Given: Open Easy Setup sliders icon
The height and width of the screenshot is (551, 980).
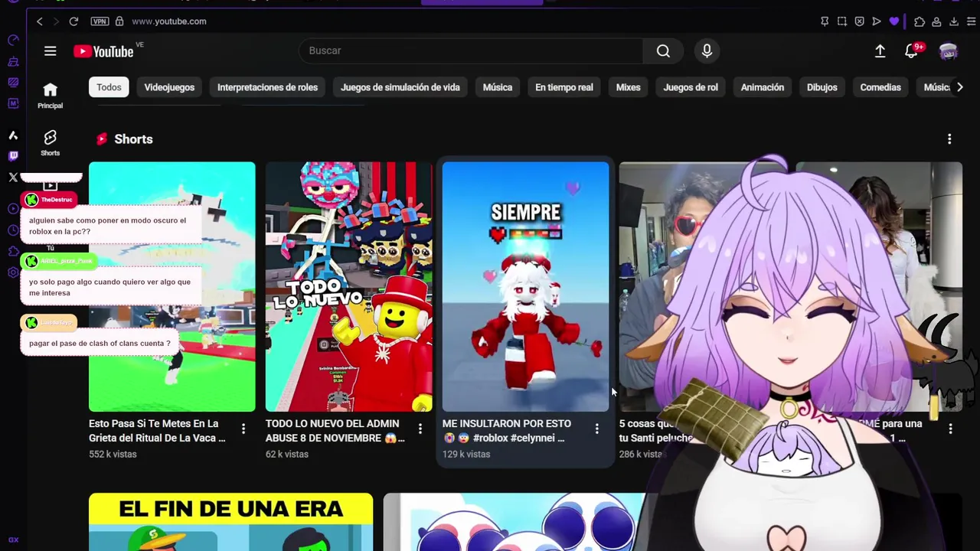Looking at the screenshot, I should coord(972,21).
